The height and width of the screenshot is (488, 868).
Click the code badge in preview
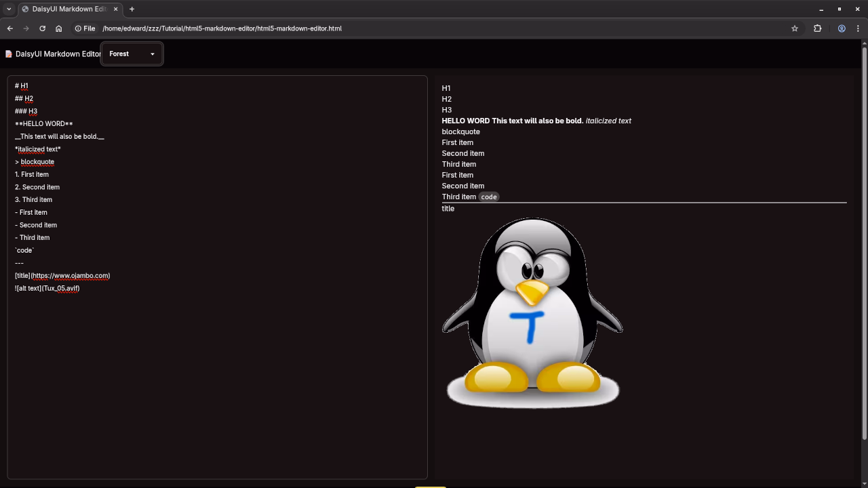tap(489, 197)
